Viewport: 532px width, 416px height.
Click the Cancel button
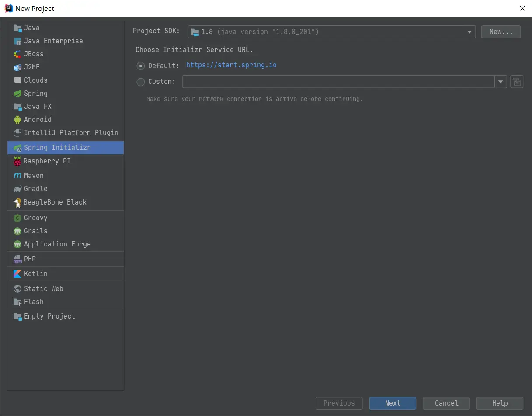[446, 403]
